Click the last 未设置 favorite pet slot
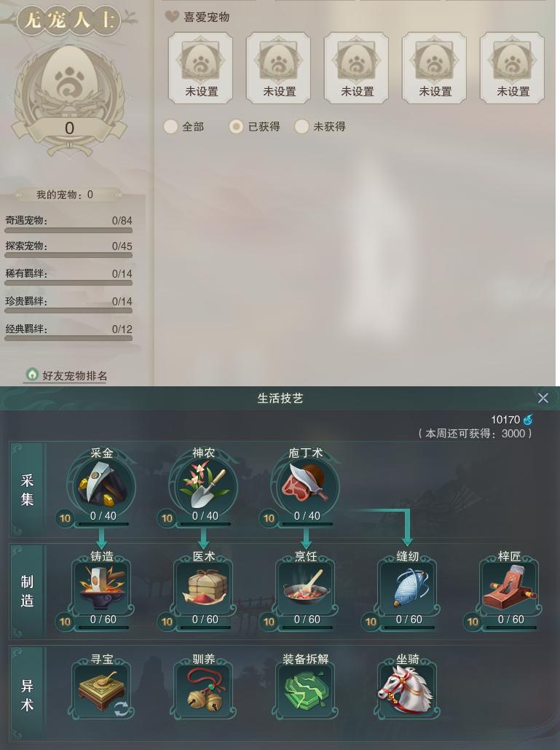 pyautogui.click(x=512, y=68)
